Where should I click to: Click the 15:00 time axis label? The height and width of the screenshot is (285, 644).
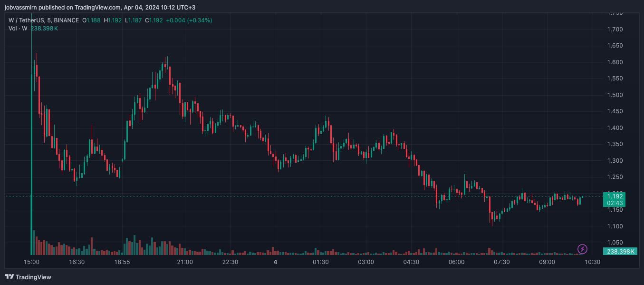[31, 262]
